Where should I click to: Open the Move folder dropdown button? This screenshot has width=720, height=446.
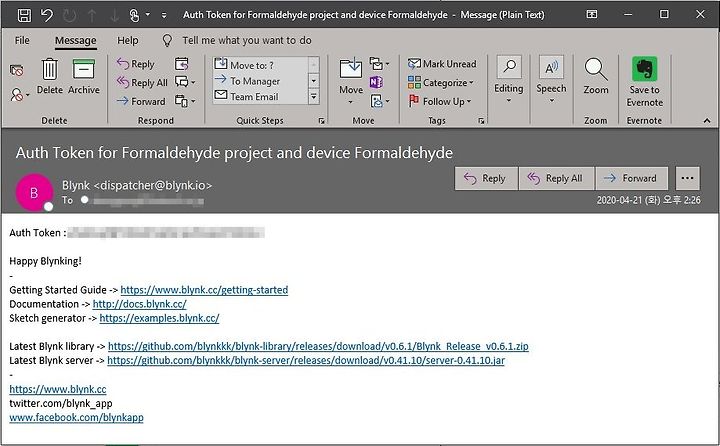coord(351,79)
